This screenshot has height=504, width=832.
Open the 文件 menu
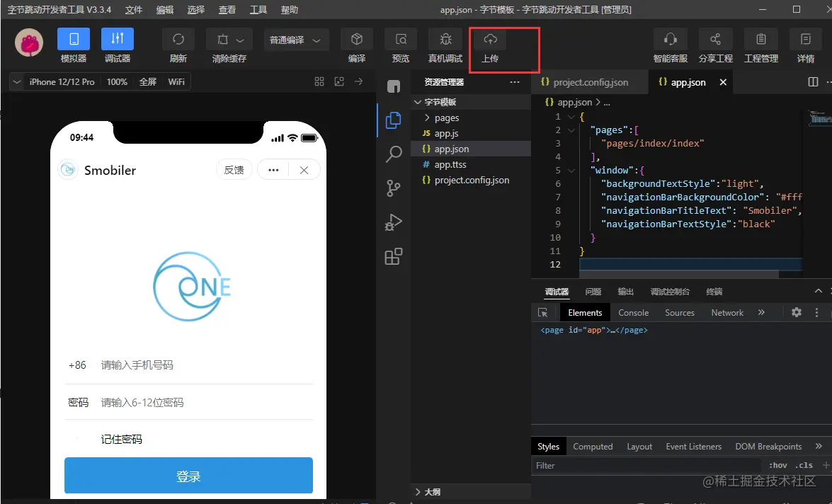(x=133, y=9)
